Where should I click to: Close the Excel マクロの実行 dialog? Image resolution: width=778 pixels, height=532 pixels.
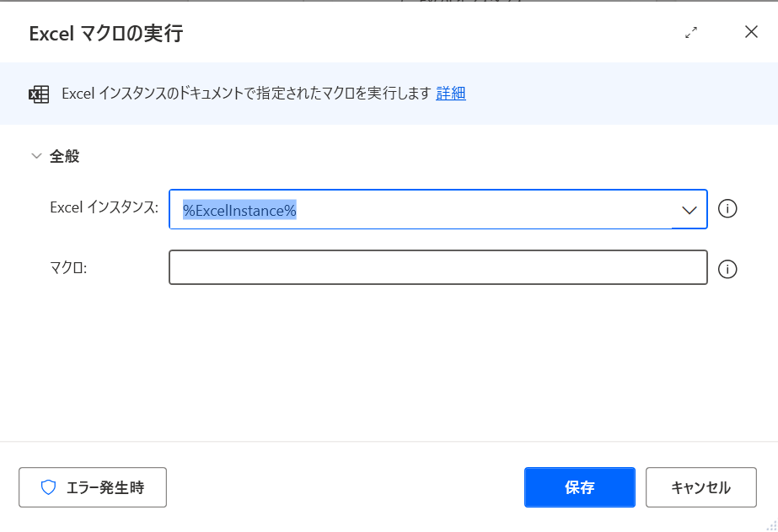pos(751,33)
